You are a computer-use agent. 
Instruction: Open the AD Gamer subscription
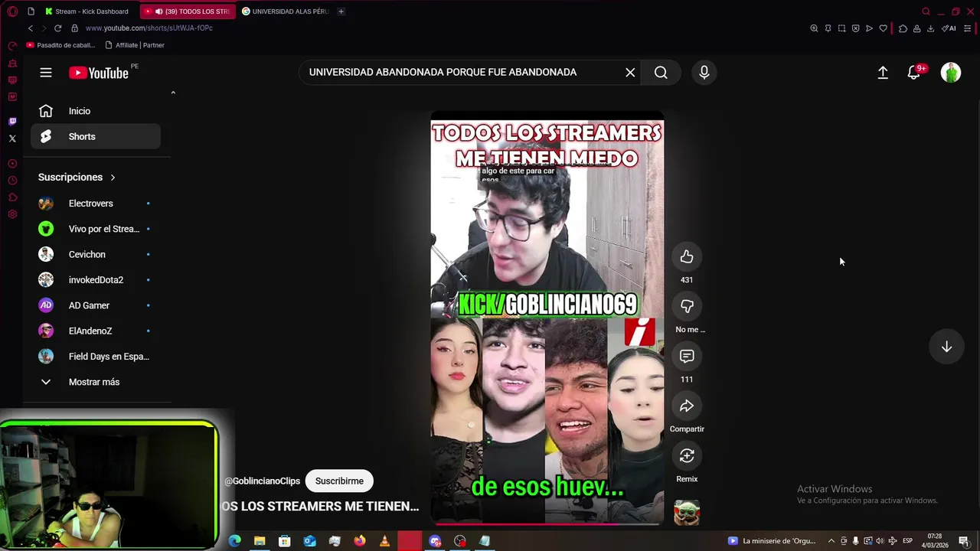coord(96,305)
